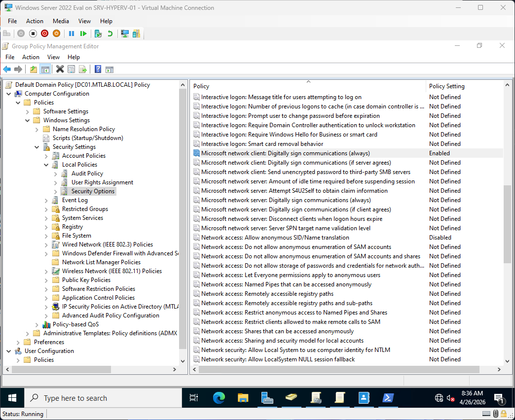The image size is (515, 420).
Task: Sort by the Policy Setting column header
Action: click(464, 86)
